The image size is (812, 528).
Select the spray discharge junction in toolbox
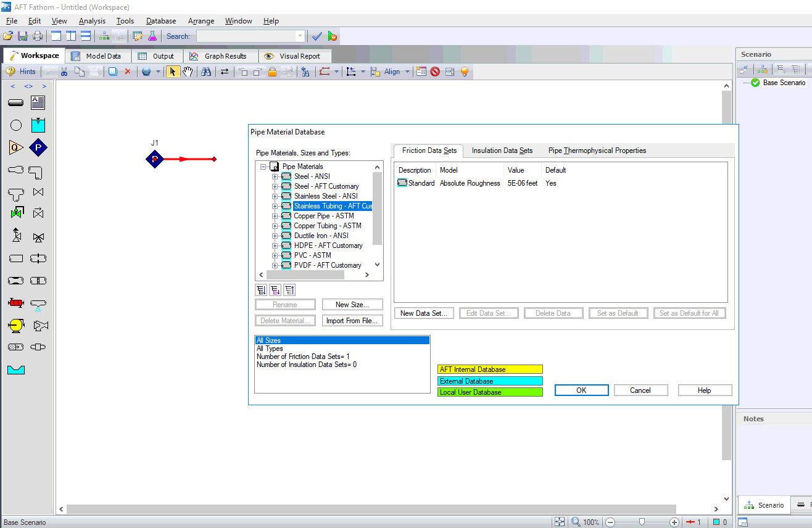38,304
